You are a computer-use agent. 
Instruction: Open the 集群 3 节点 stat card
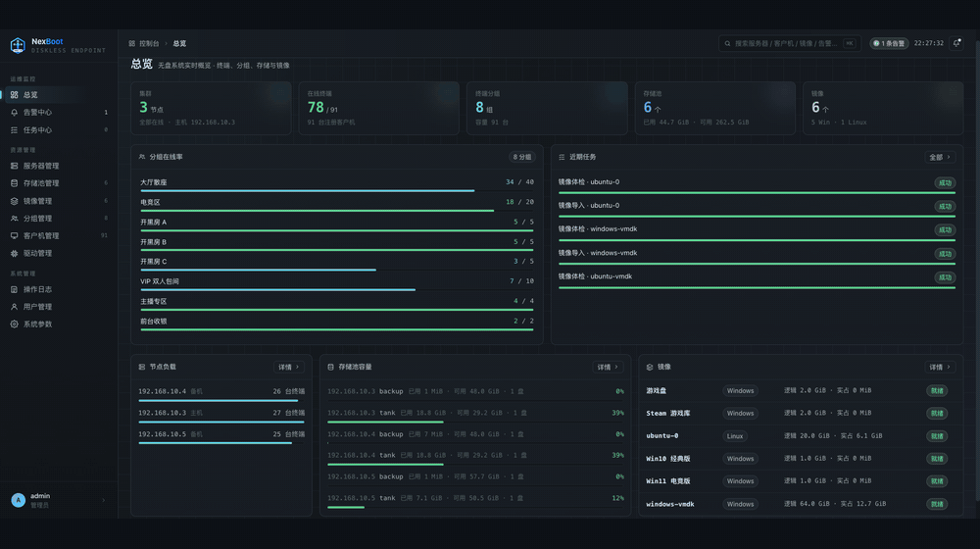point(211,108)
